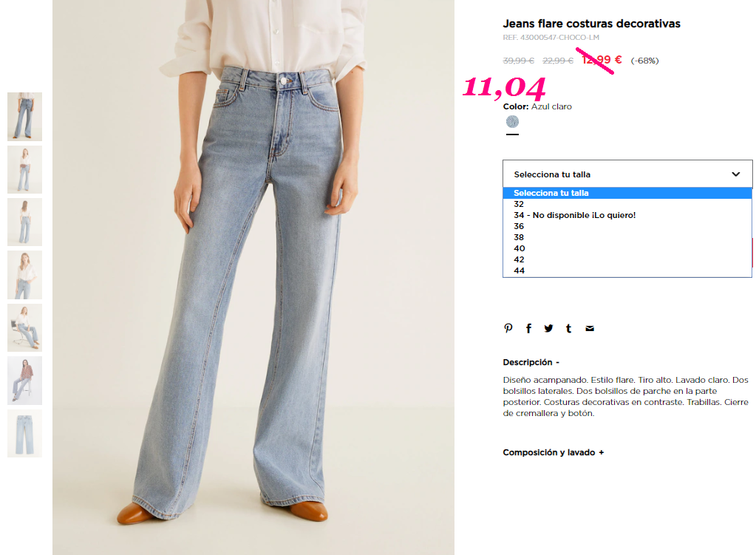Viewport: 756px width, 555px height.
Task: Choose size 36 from the list
Action: [x=627, y=226]
